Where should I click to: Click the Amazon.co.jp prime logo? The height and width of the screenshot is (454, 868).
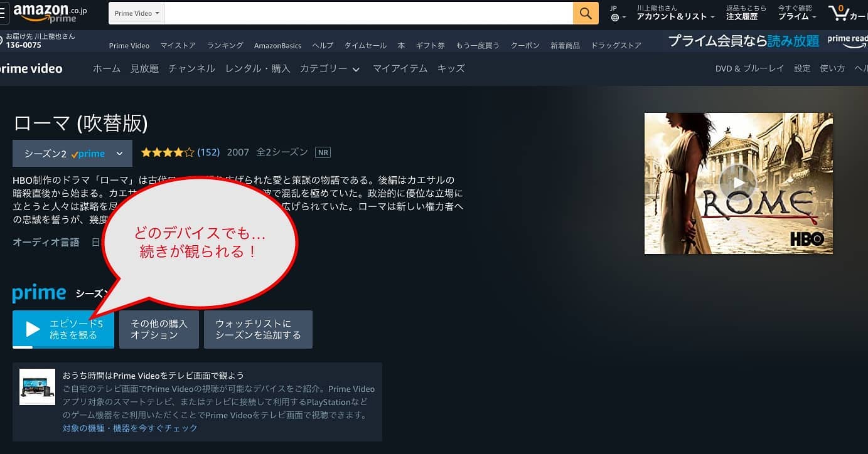click(50, 13)
